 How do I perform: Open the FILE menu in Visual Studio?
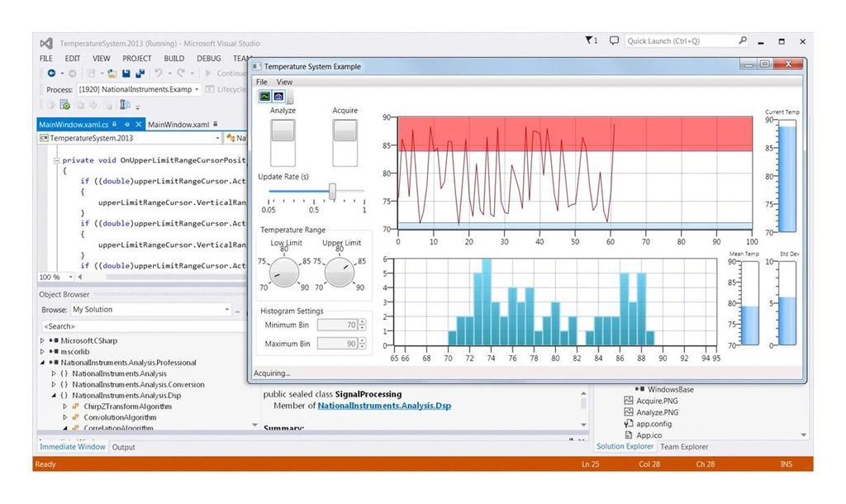tap(46, 59)
